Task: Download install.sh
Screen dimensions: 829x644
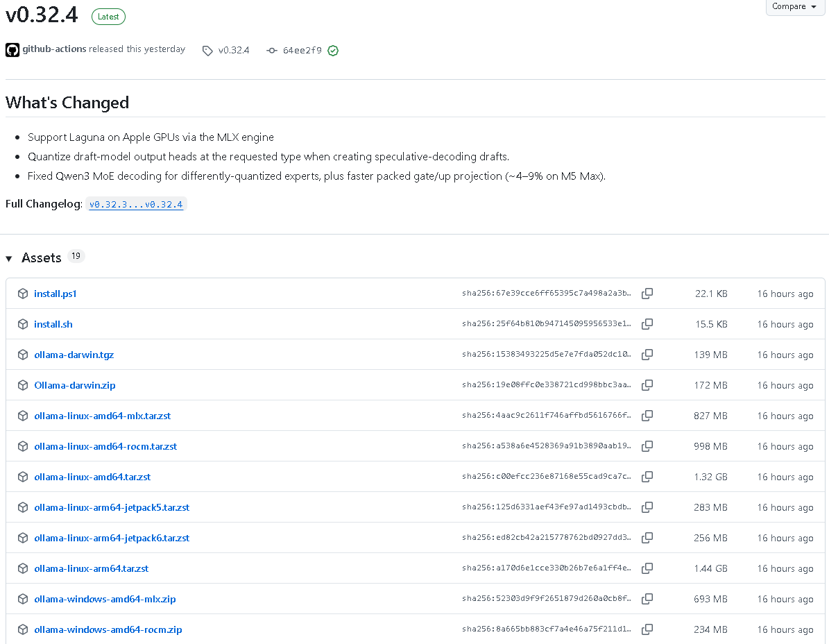Action: tap(53, 324)
